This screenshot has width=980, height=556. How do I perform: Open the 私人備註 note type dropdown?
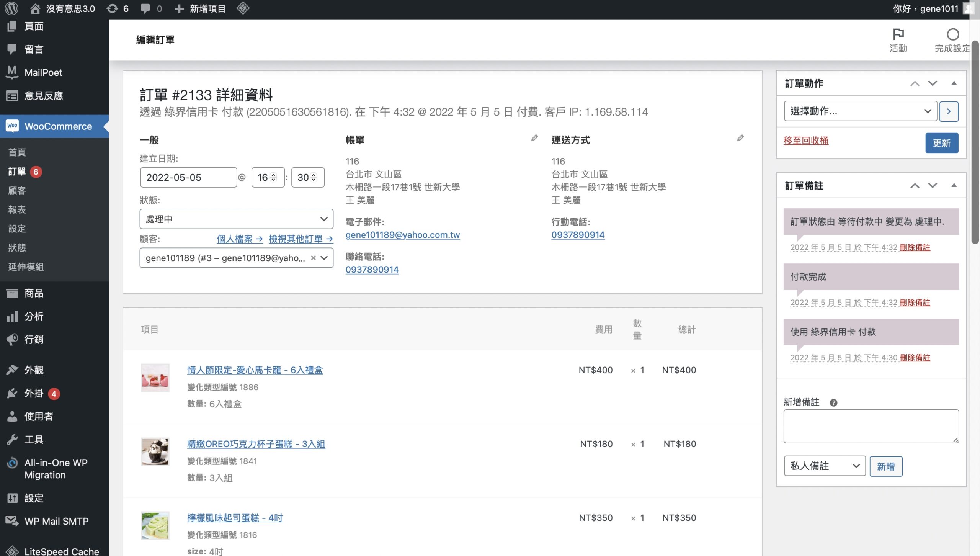(x=825, y=466)
